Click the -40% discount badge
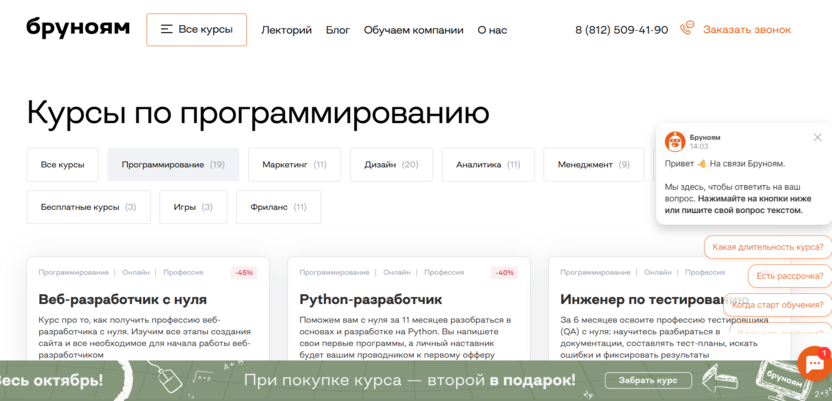This screenshot has height=401, width=832. 505,273
